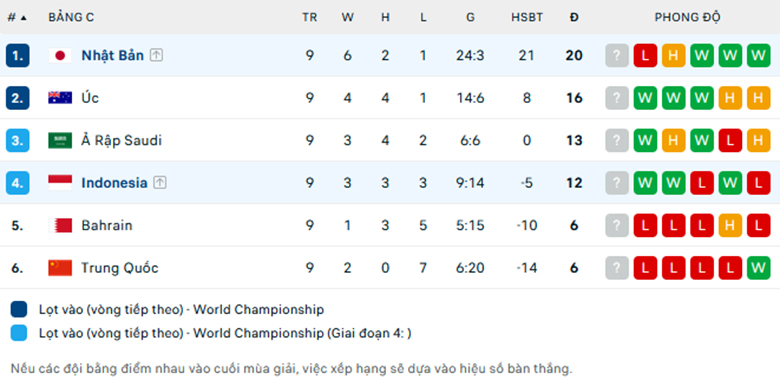Click the arrow icon beside Nhật Bản
This screenshot has width=780, height=380.
pos(156,55)
